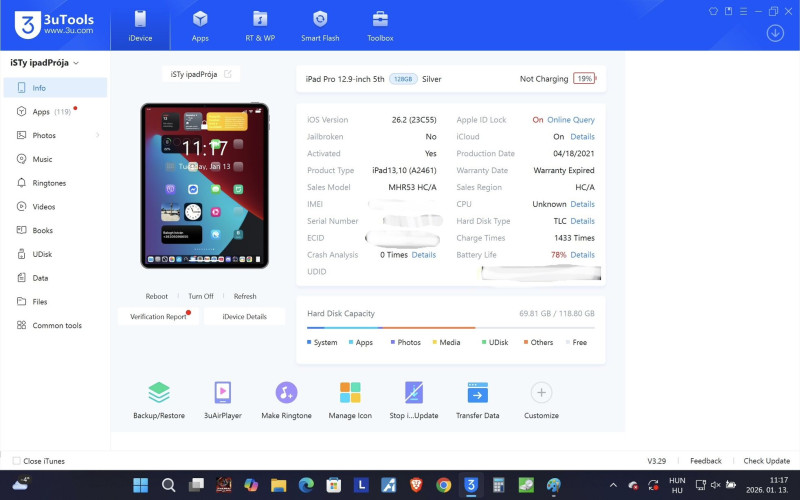Open Music in the sidebar
The width and height of the screenshot is (800, 500).
pos(55,159)
